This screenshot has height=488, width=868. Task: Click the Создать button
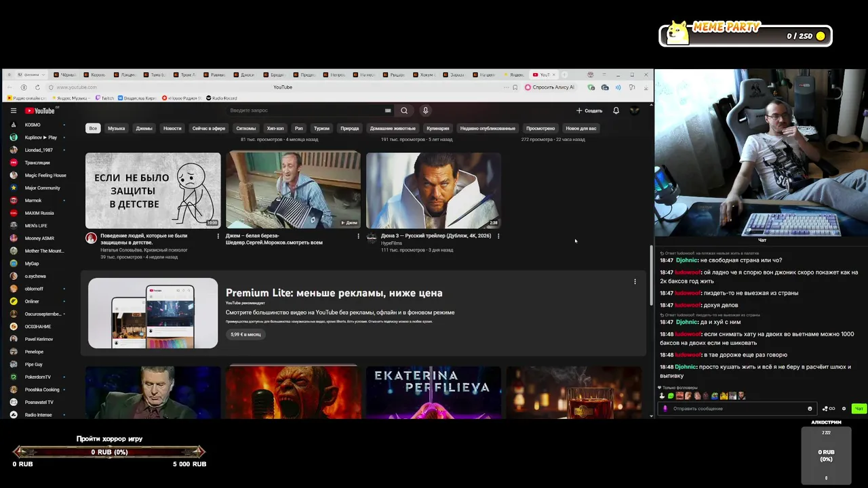[x=589, y=110]
